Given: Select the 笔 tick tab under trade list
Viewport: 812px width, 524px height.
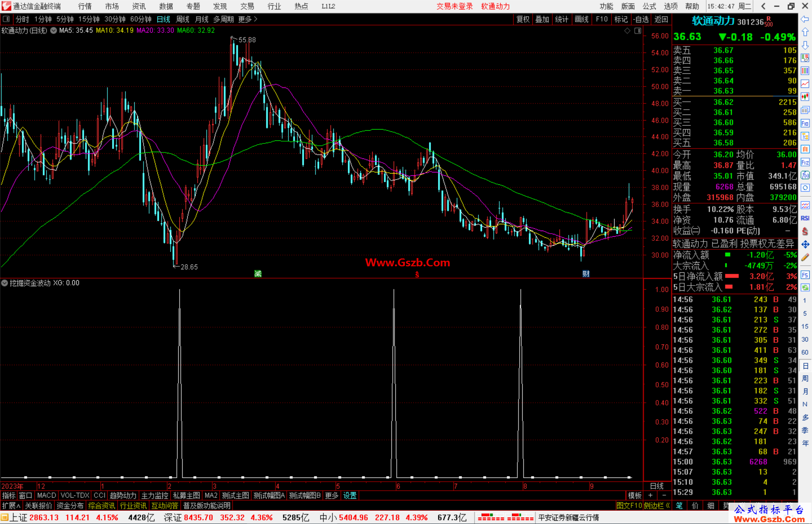Looking at the screenshot, I should pyautogui.click(x=679, y=506).
